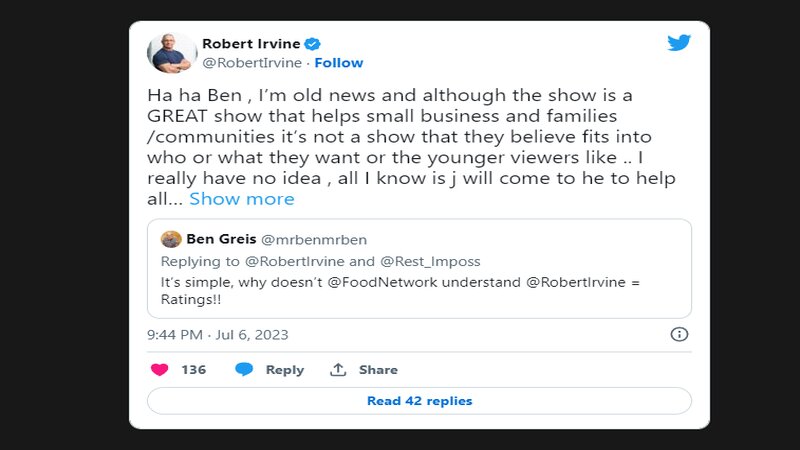Open the 9:44 PM Jul 6, 2023 timestamp

217,335
